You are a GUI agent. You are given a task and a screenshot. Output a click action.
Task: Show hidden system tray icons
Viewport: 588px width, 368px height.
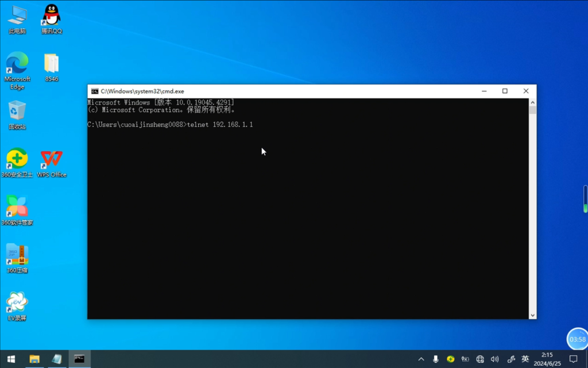(421, 359)
